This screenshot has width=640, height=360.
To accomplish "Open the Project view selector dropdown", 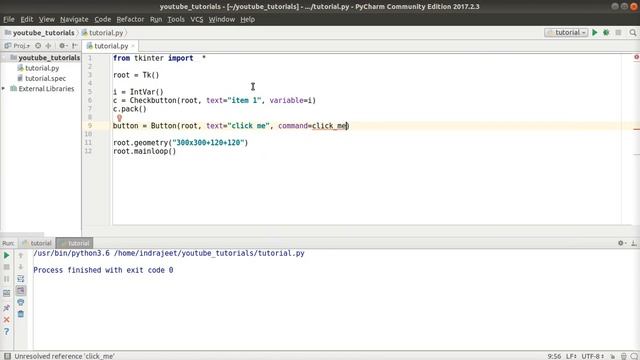I will click(17, 46).
